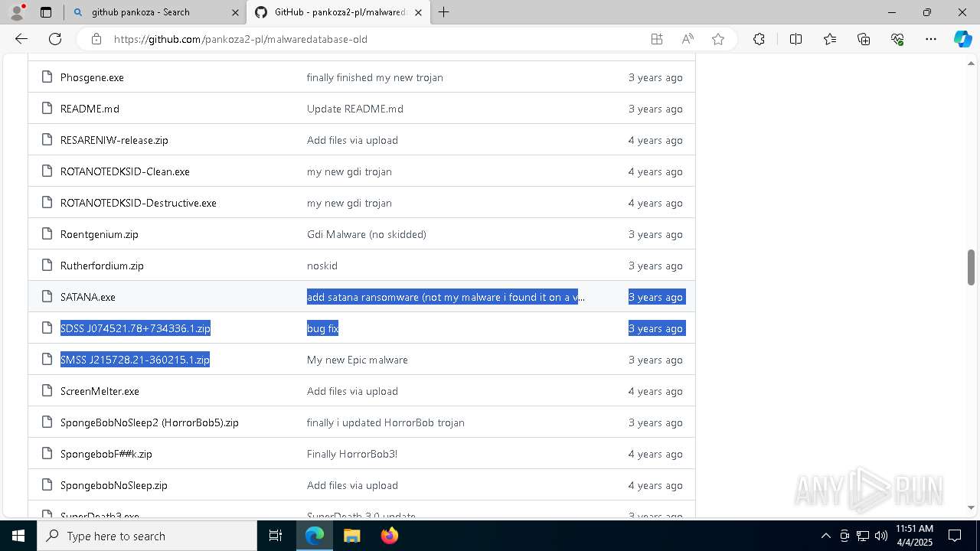Reload the page with refresh icon
The width and height of the screenshot is (980, 551).
[x=55, y=39]
